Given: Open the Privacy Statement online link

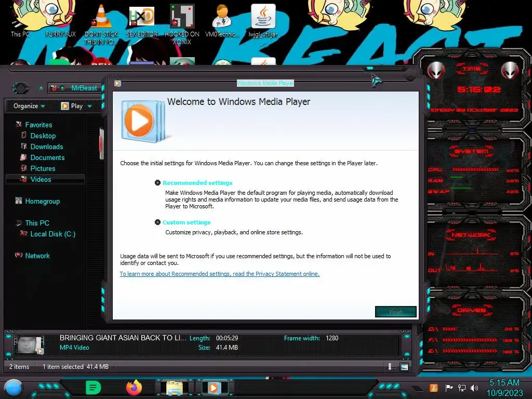Looking at the screenshot, I should coord(220,274).
